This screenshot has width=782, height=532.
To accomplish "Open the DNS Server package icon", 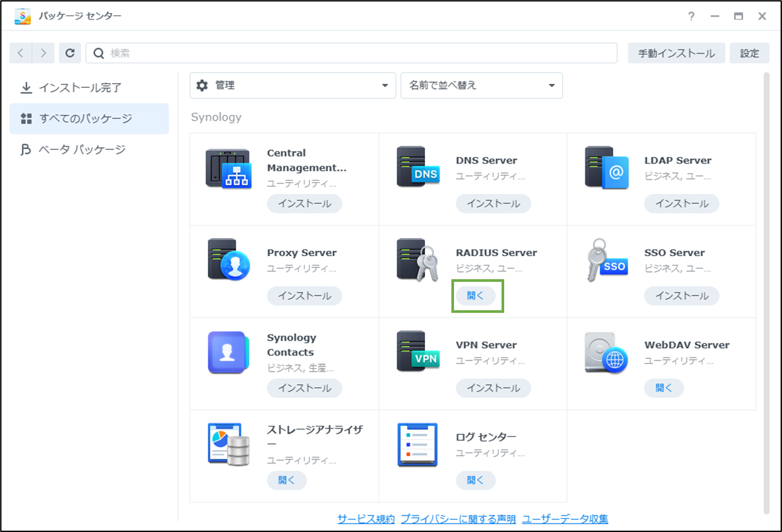I will 418,167.
